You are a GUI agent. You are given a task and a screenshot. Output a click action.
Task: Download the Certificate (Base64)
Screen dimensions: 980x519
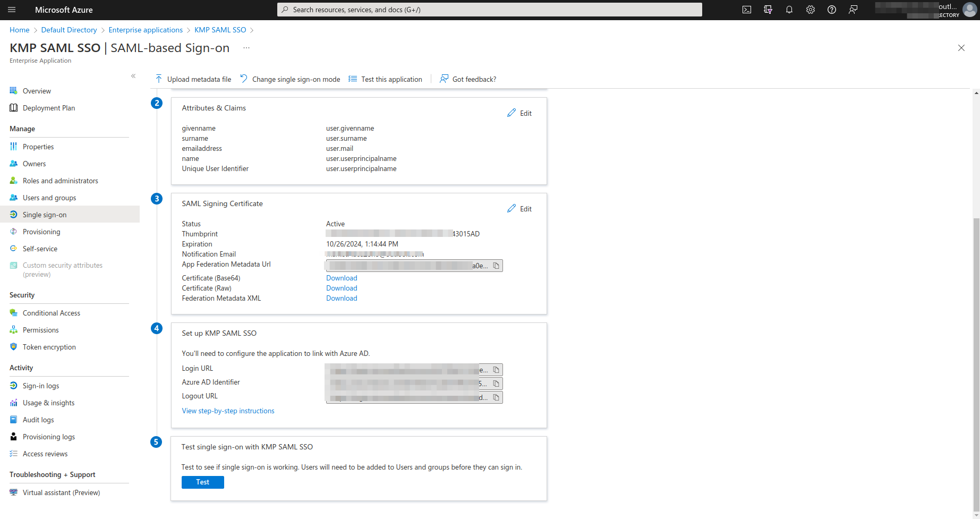click(342, 278)
